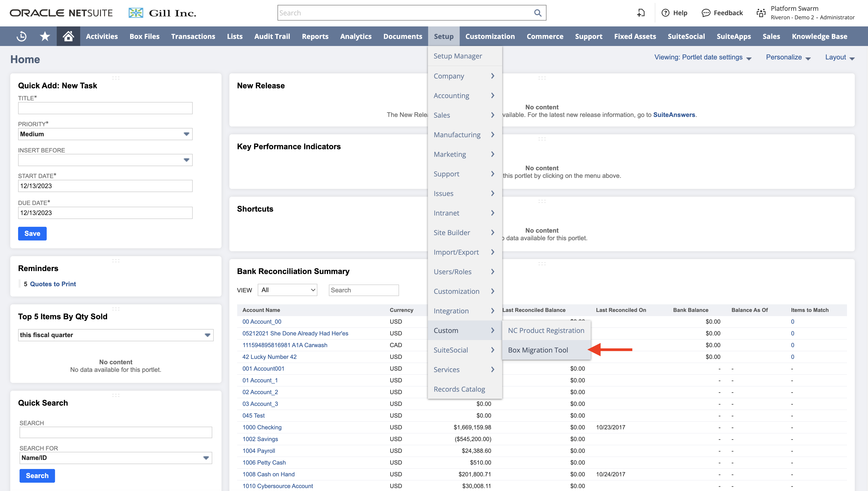Open the Custom menu entry
This screenshot has width=868, height=491.
(x=465, y=331)
